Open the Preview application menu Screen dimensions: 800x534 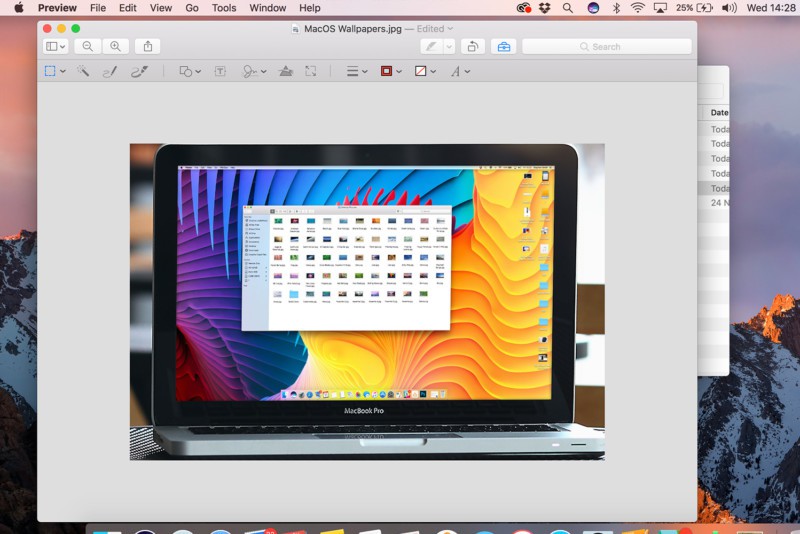pos(57,8)
